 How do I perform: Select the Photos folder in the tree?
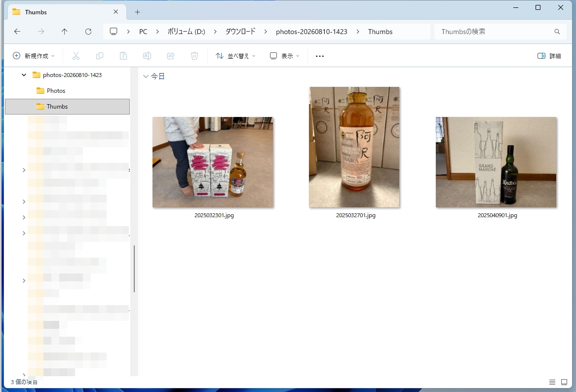pos(56,91)
